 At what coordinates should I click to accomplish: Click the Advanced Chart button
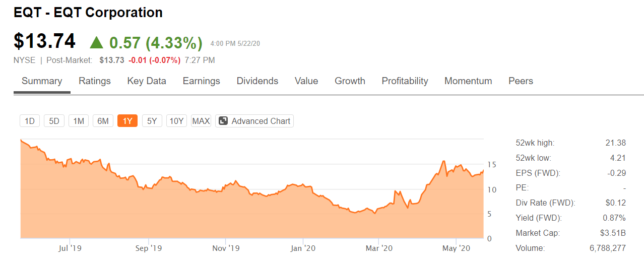point(254,121)
